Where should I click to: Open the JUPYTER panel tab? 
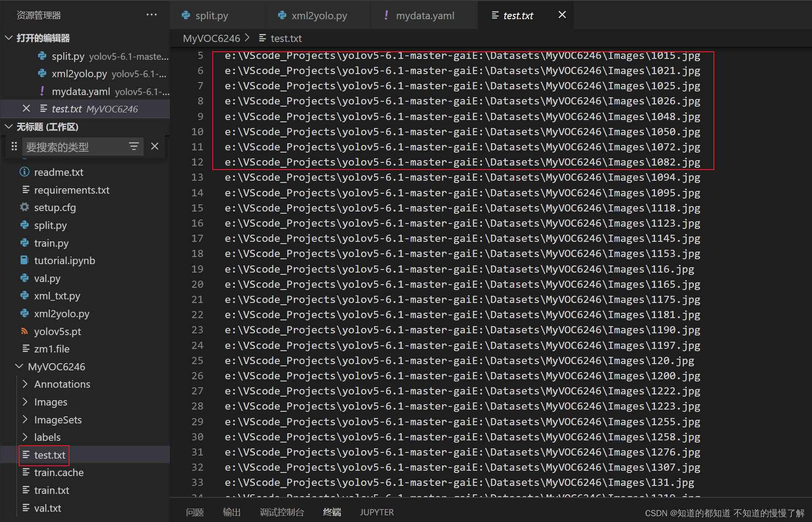click(377, 512)
